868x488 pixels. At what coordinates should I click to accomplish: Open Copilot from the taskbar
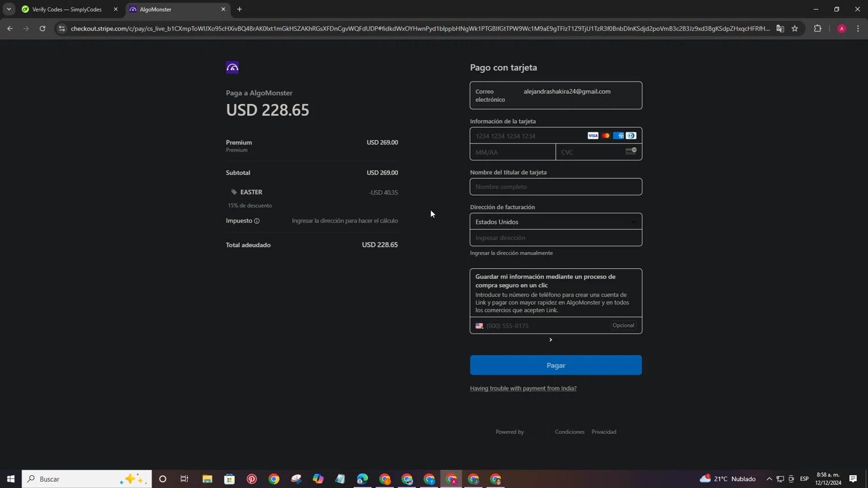tap(318, 479)
